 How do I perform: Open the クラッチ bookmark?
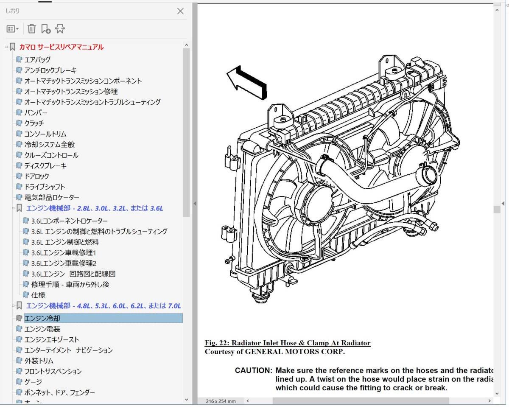34,123
